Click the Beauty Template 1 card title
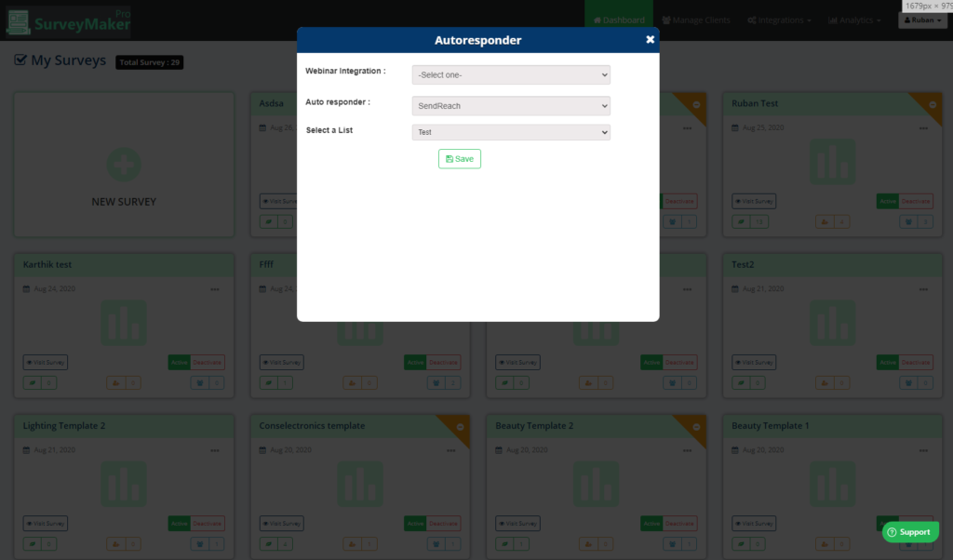This screenshot has width=953, height=560. click(770, 426)
